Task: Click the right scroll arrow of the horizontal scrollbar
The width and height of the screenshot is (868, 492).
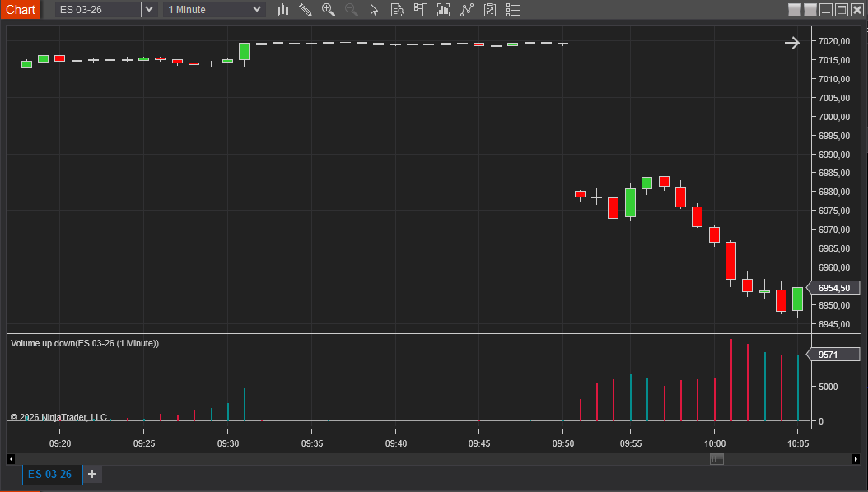Action: (x=856, y=459)
